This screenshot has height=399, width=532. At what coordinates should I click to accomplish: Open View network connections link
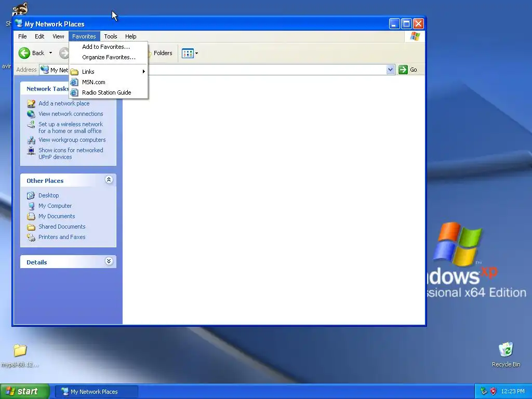coord(71,114)
